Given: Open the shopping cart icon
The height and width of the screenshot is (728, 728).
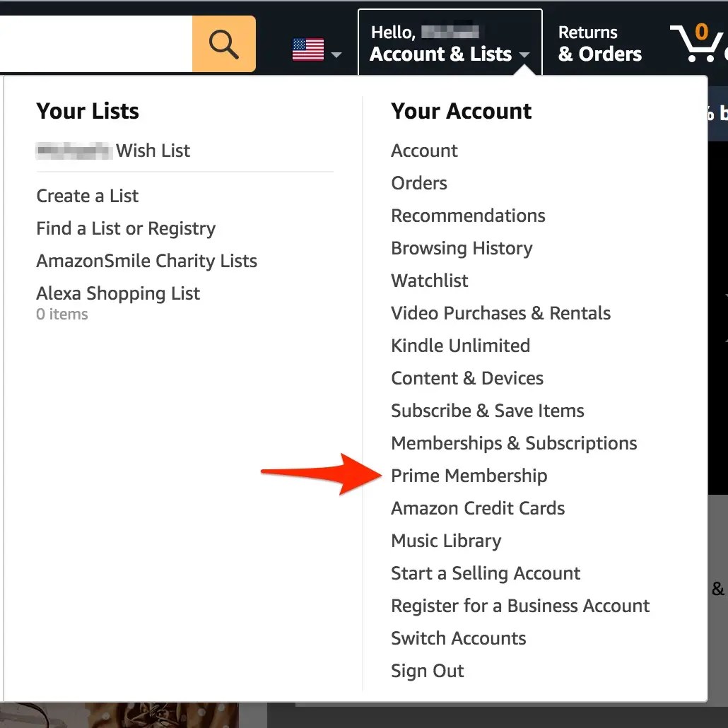Looking at the screenshot, I should tap(696, 43).
